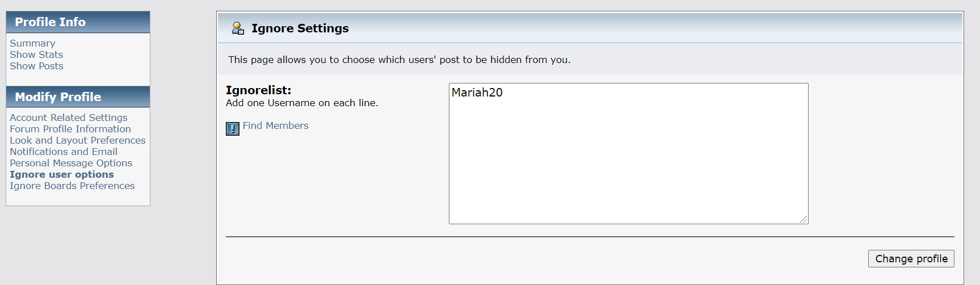Click inside the Ignorelist text area

[x=629, y=154]
